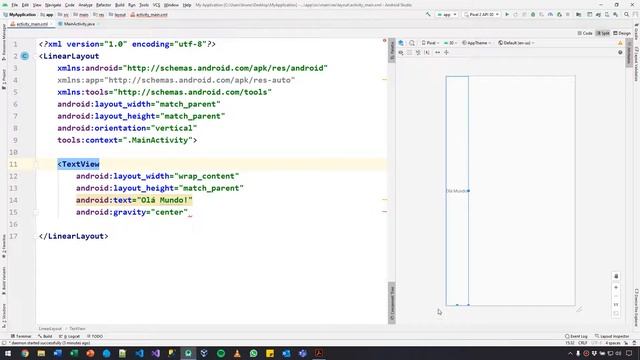This screenshot has height=360, width=640.
Task: Open the app run configuration dropdown
Action: pos(447,14)
